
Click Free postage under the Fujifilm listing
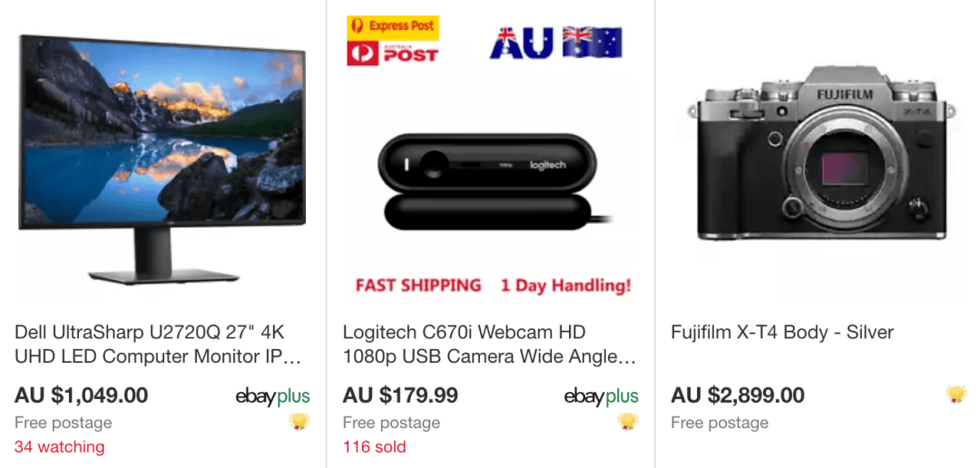pos(720,423)
